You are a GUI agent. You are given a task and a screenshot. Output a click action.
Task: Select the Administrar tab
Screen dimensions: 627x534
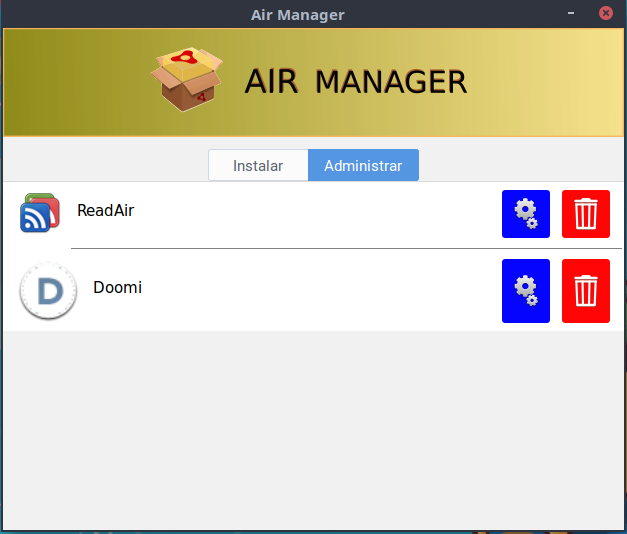click(363, 166)
